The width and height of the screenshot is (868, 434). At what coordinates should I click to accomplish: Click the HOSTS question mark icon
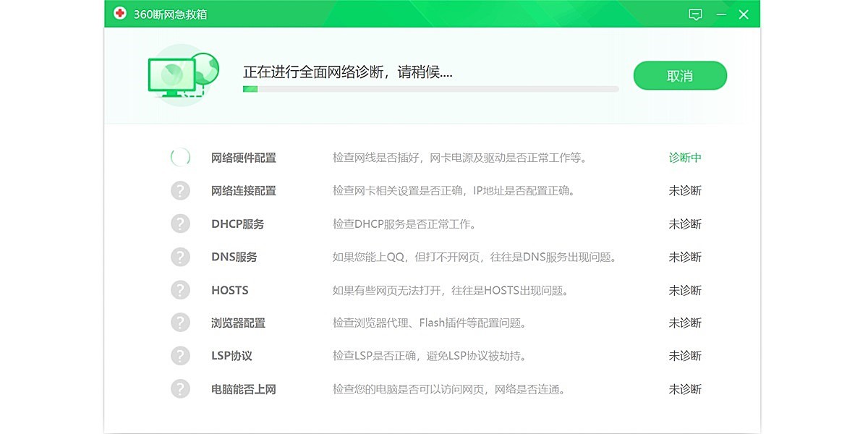[180, 290]
